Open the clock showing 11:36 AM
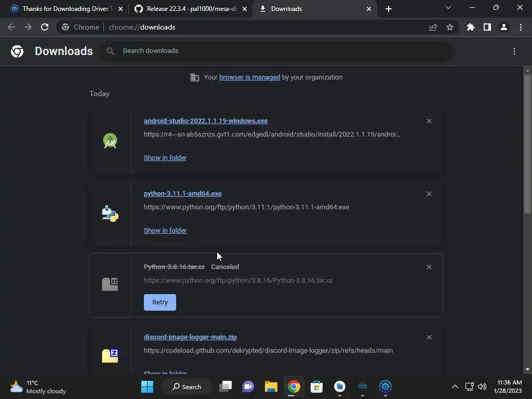The width and height of the screenshot is (532, 399). coord(508,387)
